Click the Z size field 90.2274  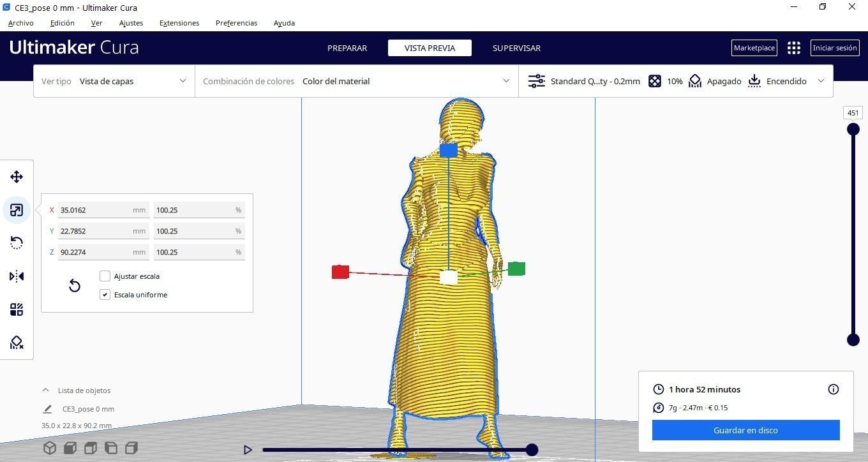(x=103, y=252)
